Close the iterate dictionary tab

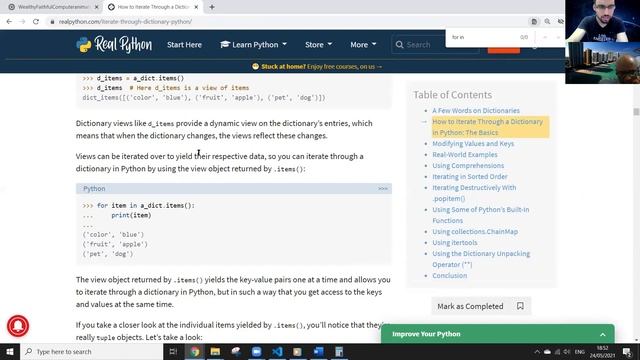pyautogui.click(x=196, y=7)
